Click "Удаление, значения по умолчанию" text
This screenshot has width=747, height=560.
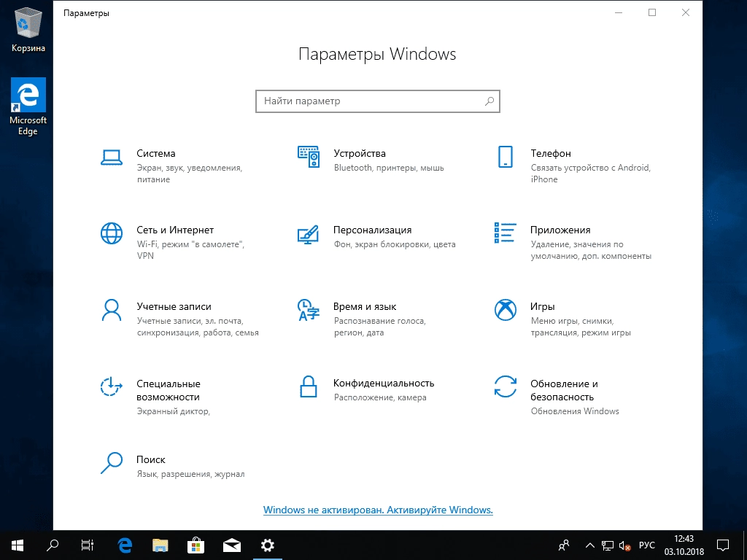tap(591, 251)
